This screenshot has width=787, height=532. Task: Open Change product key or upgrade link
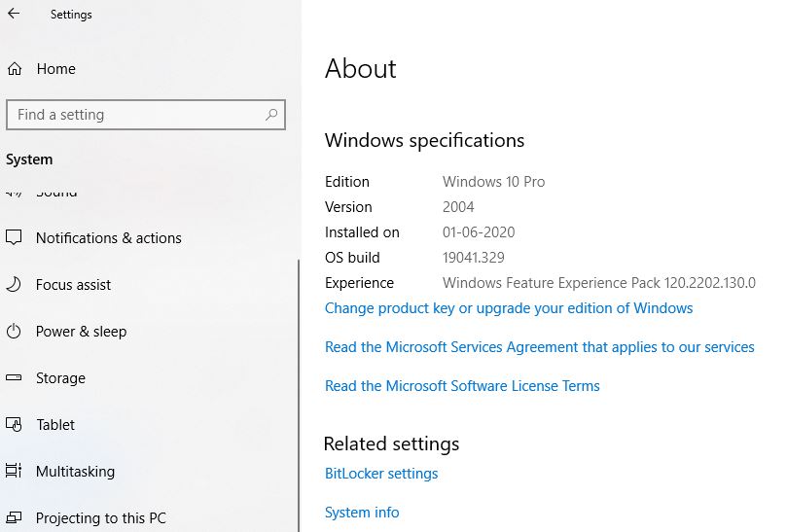[x=509, y=308]
